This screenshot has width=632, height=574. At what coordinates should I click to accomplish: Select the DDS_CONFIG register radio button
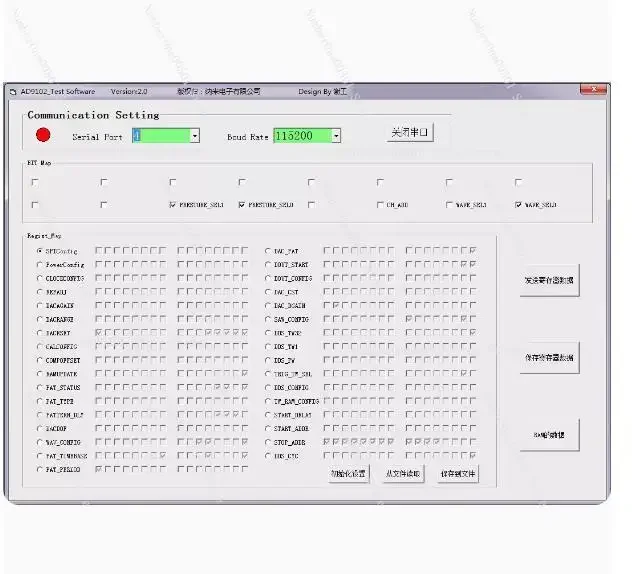tap(268, 388)
